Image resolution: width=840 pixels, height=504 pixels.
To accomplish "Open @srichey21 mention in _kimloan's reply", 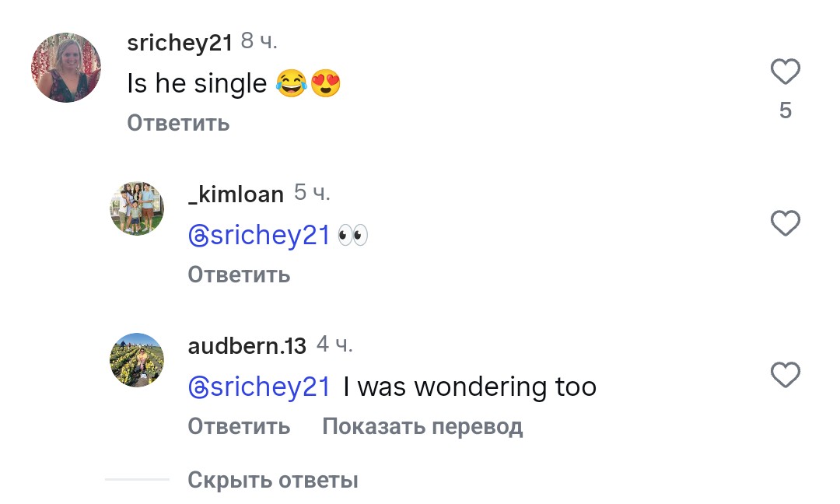I will (x=260, y=236).
